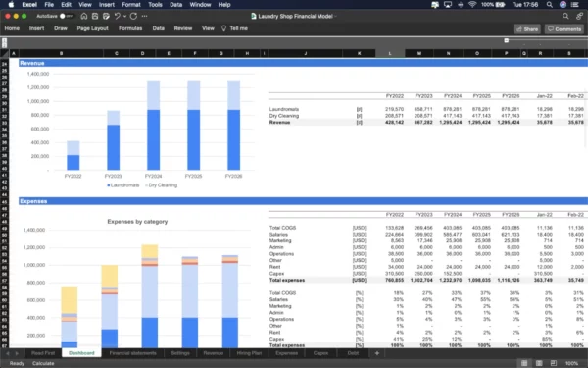Switch to Normal view icon in status bar
The height and width of the screenshot is (368, 588).
[524, 363]
